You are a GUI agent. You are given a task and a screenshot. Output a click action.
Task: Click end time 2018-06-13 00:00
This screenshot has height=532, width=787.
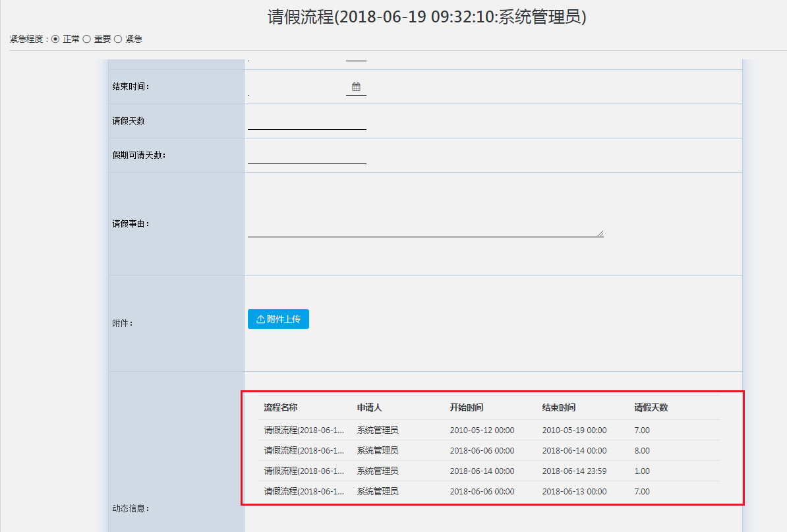tap(574, 492)
